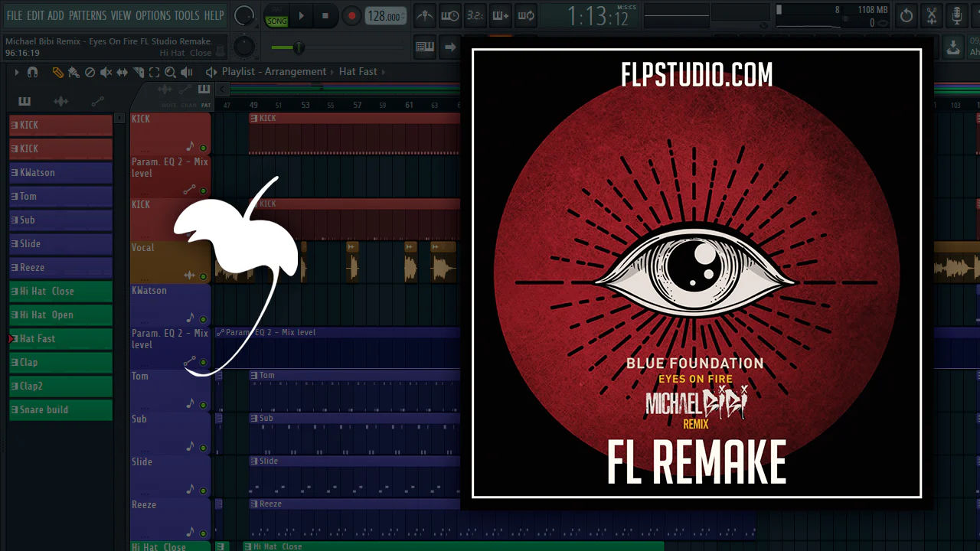Toggle the 3.2.1 countdown before recording
Viewport: 980px width, 551px height.
click(x=475, y=15)
